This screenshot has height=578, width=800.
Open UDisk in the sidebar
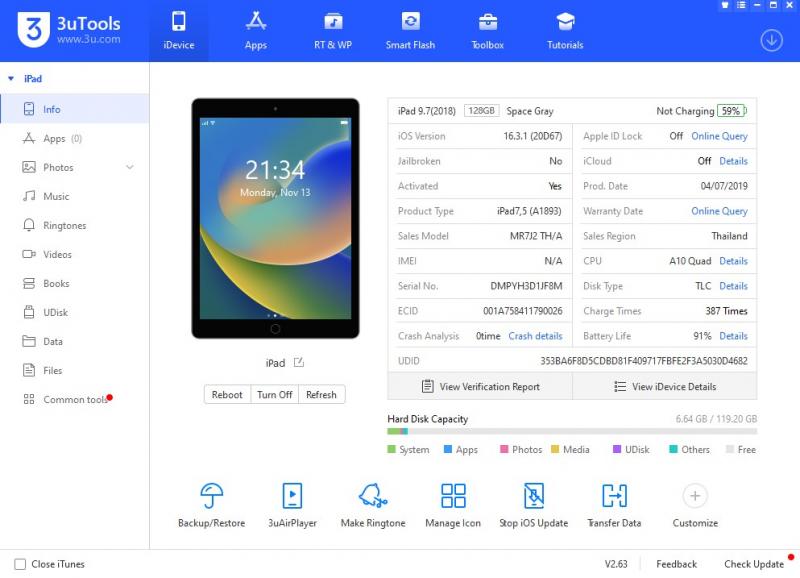(x=74, y=312)
